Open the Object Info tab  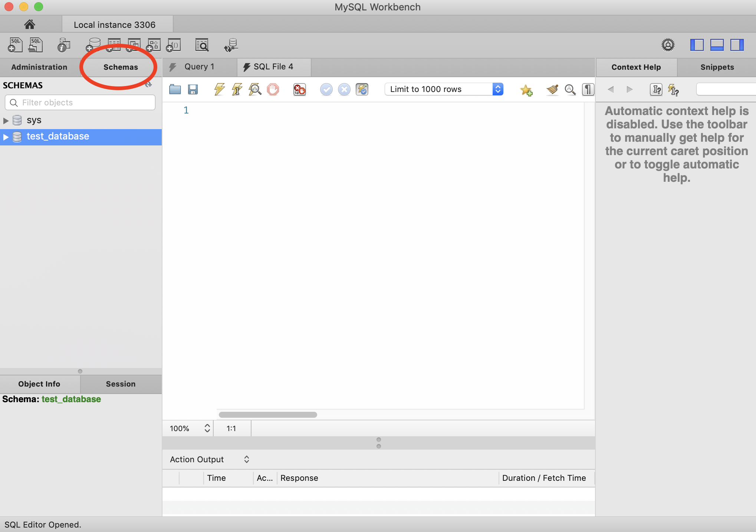(39, 384)
